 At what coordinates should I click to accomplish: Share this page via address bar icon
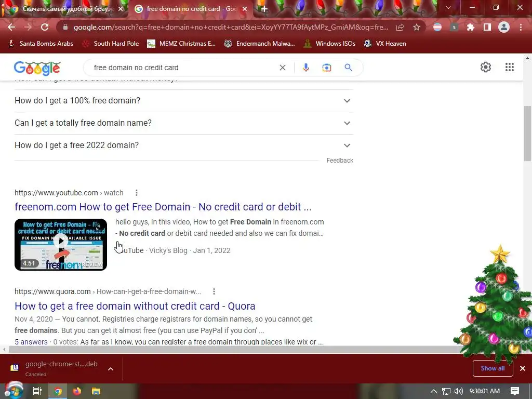[x=400, y=27]
